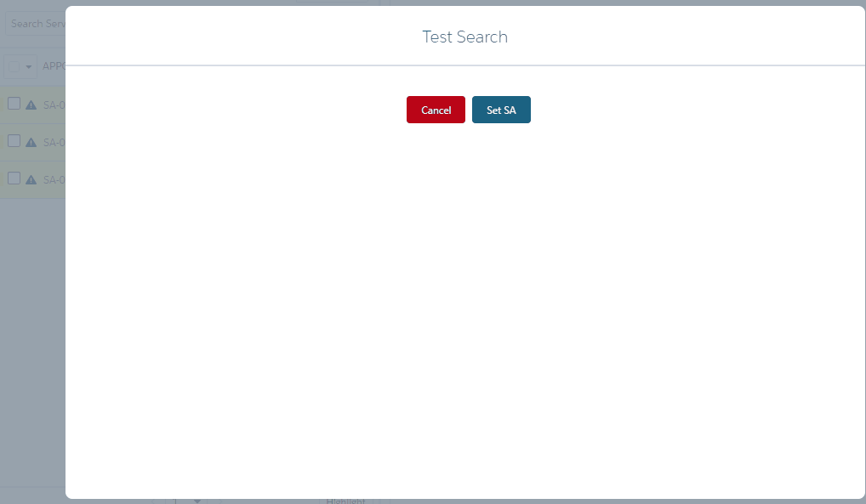Select the third SA-0 appointment entry

(54, 180)
